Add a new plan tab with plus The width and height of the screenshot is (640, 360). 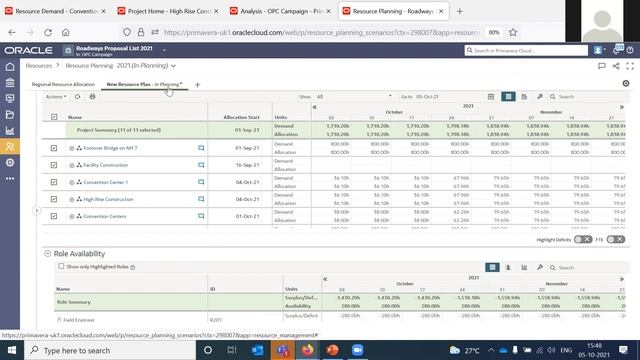pyautogui.click(x=198, y=84)
